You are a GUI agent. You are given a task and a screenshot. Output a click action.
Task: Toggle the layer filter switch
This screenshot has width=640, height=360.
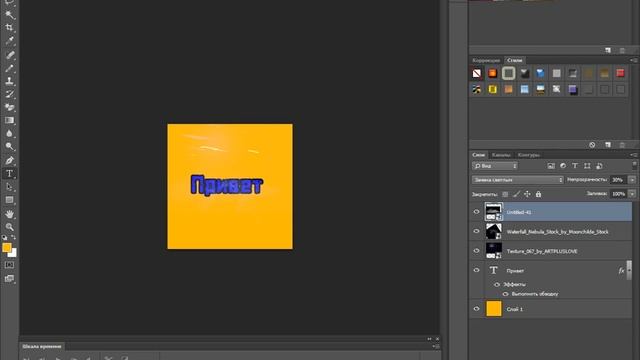[x=634, y=165]
